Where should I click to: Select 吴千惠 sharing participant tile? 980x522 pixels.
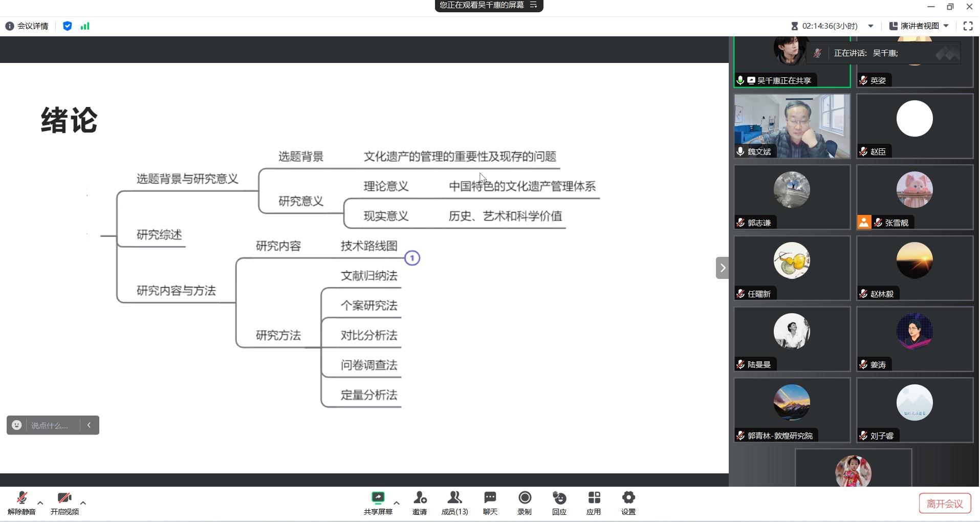pos(792,62)
